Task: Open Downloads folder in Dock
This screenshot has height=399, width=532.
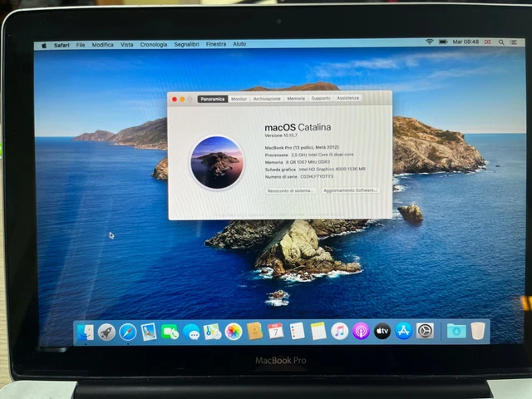Action: click(x=456, y=331)
